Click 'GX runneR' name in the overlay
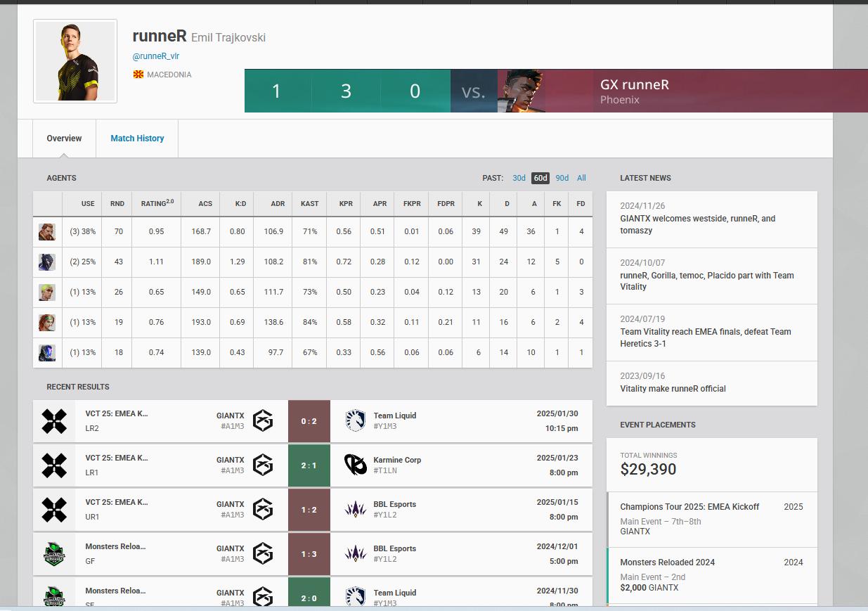The width and height of the screenshot is (868, 611). pos(635,85)
